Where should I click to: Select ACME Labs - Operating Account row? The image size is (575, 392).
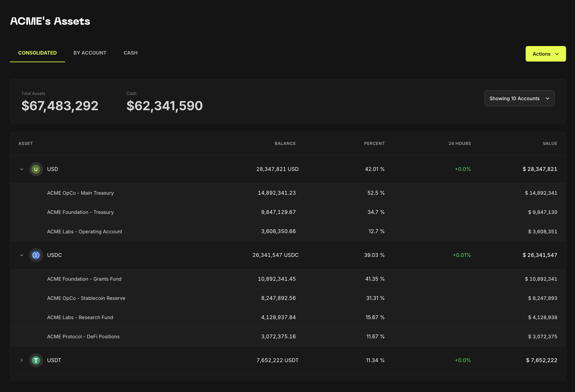click(x=288, y=232)
